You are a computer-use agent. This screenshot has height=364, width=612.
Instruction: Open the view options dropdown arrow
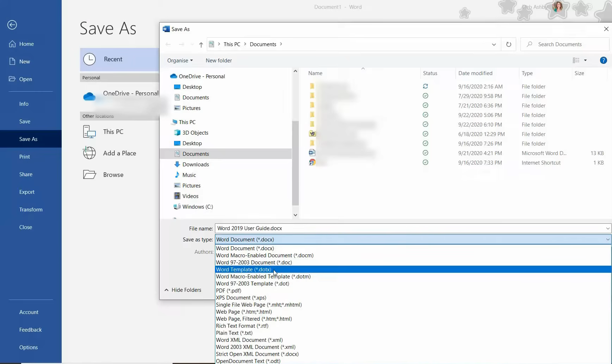(x=585, y=61)
